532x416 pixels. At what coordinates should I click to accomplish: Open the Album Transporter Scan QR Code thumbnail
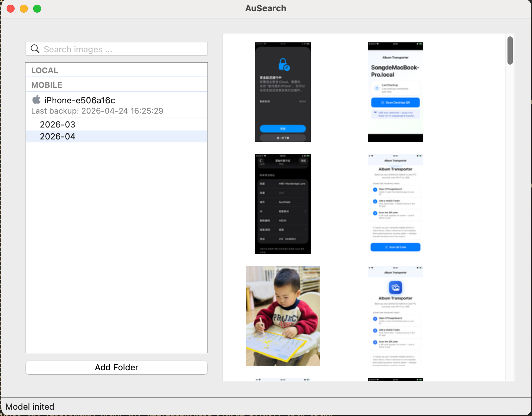pyautogui.click(x=396, y=204)
